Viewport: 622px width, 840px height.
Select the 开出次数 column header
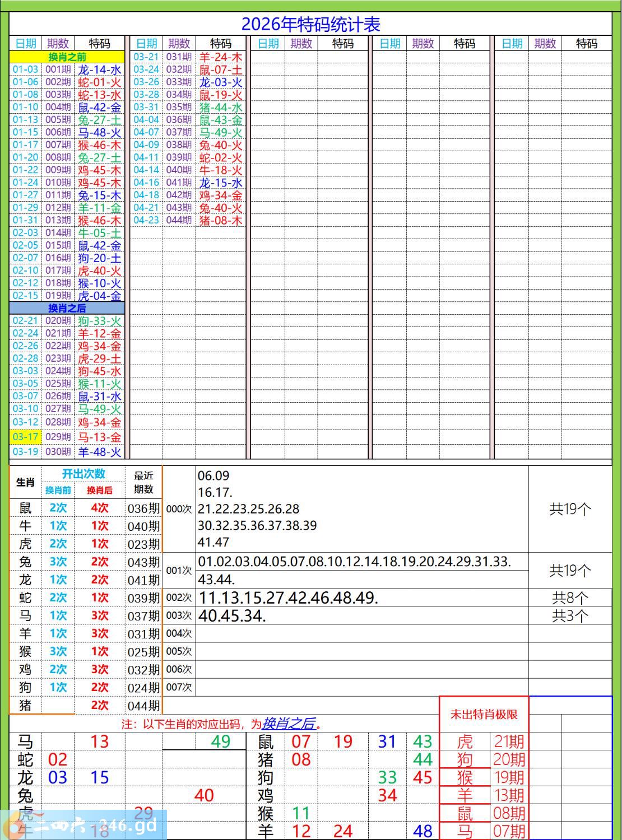click(x=83, y=474)
